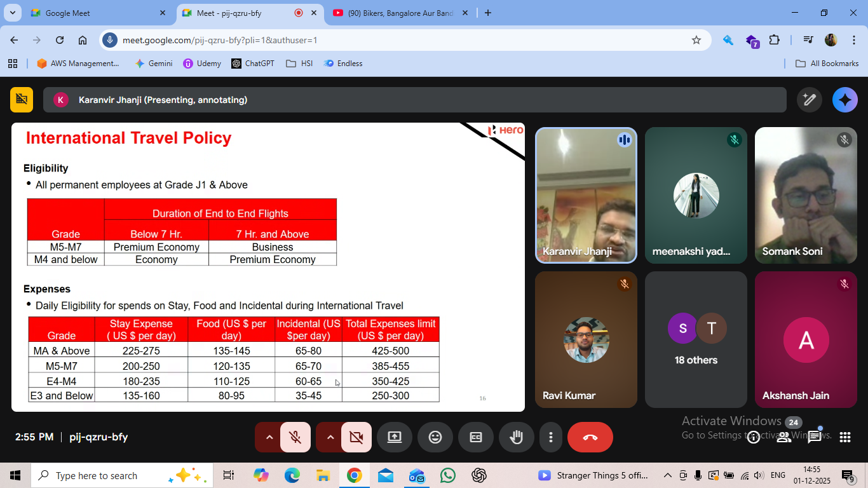The width and height of the screenshot is (868, 488).
Task: Expand the audio settings chevron
Action: pos(269,437)
